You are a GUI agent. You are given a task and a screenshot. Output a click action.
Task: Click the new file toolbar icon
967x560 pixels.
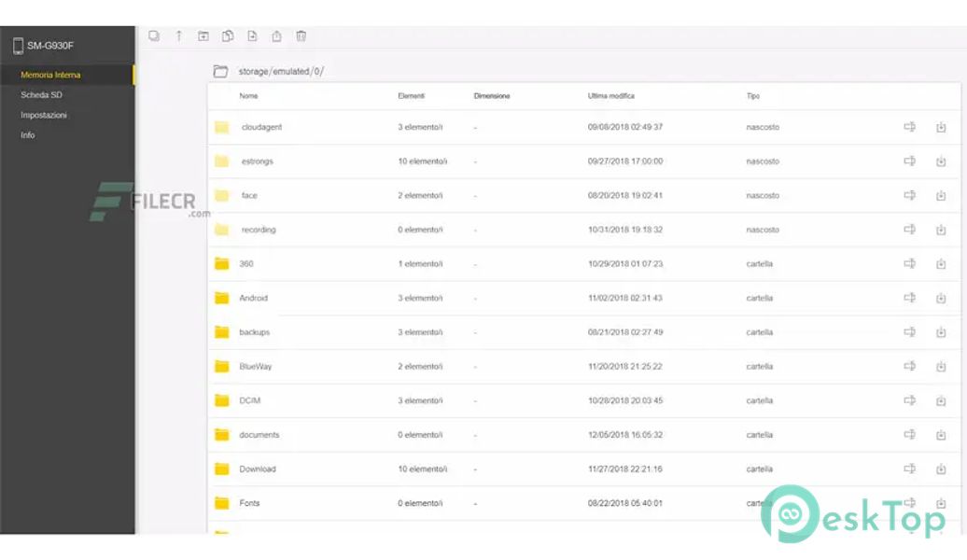pos(252,35)
